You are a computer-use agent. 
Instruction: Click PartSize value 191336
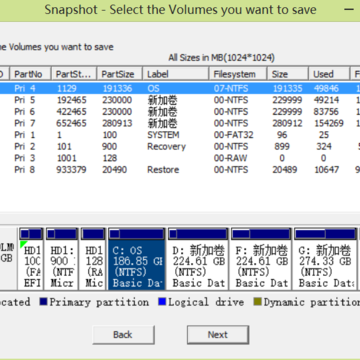point(117,88)
